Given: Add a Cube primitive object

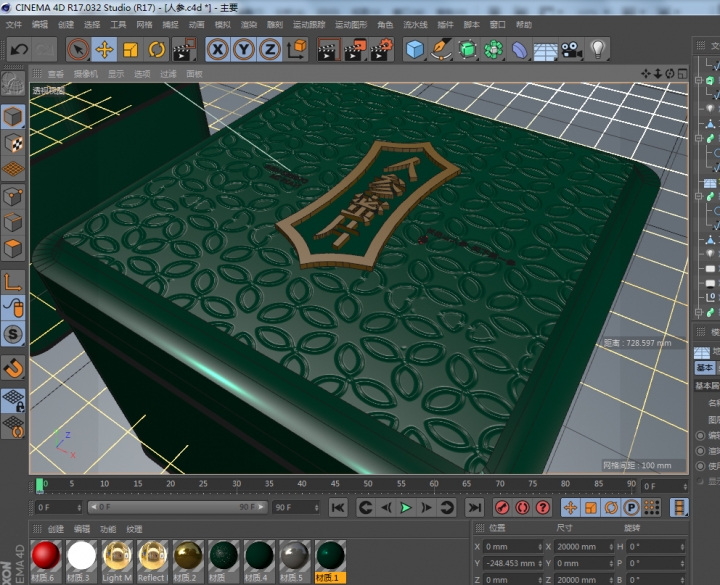Looking at the screenshot, I should tap(415, 48).
